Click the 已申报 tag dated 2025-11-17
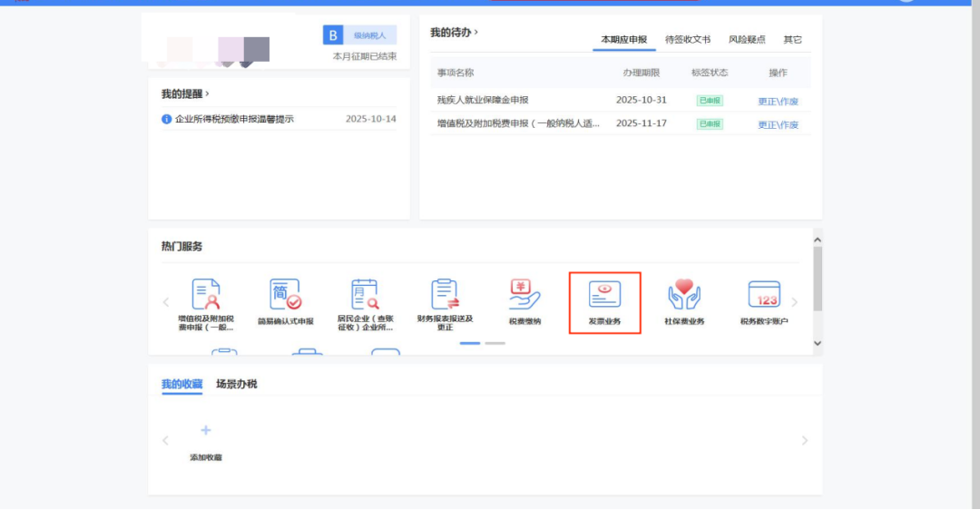 (x=710, y=123)
